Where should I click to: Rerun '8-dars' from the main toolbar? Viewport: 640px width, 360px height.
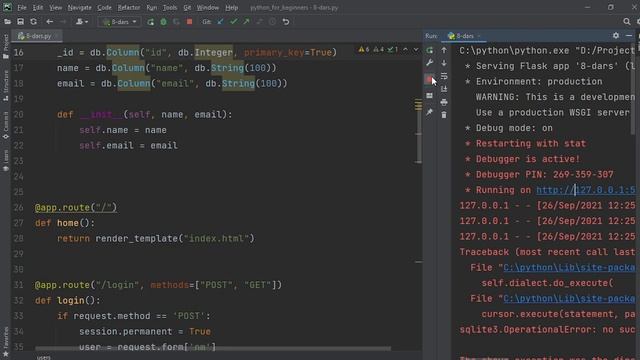pyautogui.click(x=151, y=22)
